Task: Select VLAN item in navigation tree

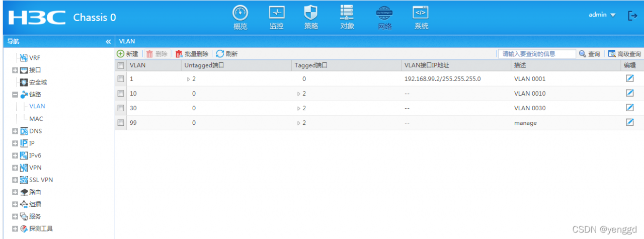Action: [37, 106]
